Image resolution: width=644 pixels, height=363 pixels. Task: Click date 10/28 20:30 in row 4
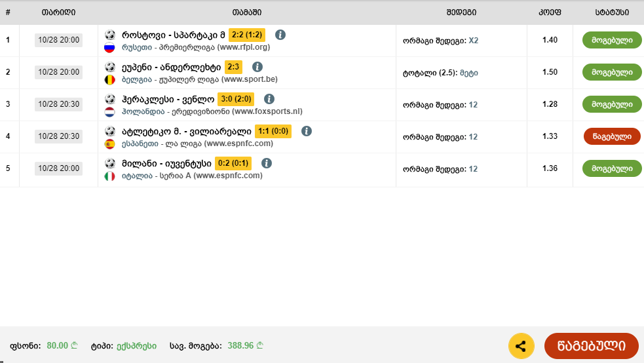[59, 136]
